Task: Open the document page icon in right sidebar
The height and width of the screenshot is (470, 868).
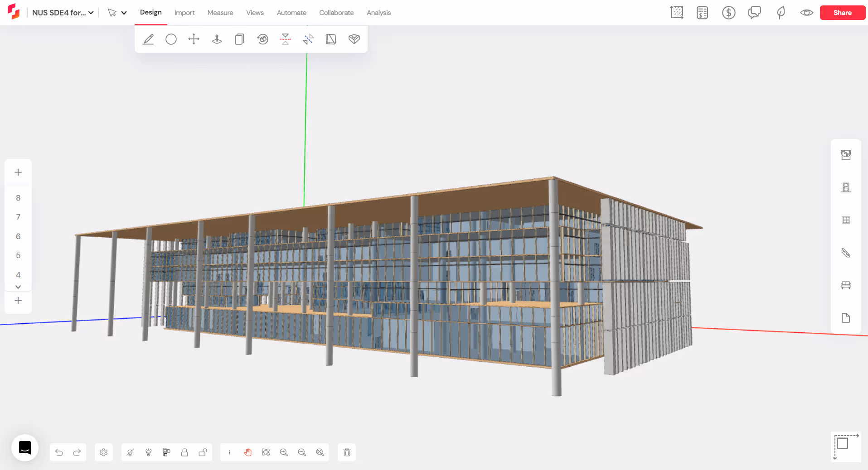Action: tap(846, 318)
